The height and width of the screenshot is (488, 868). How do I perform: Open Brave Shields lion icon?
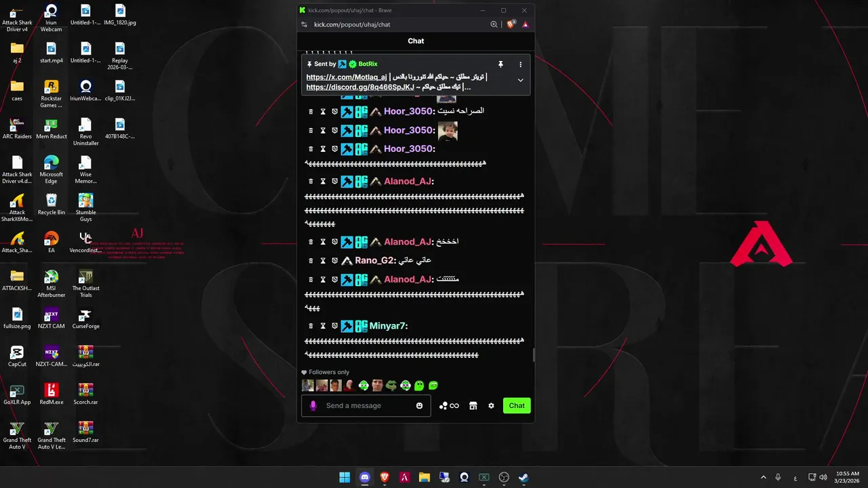click(x=511, y=24)
